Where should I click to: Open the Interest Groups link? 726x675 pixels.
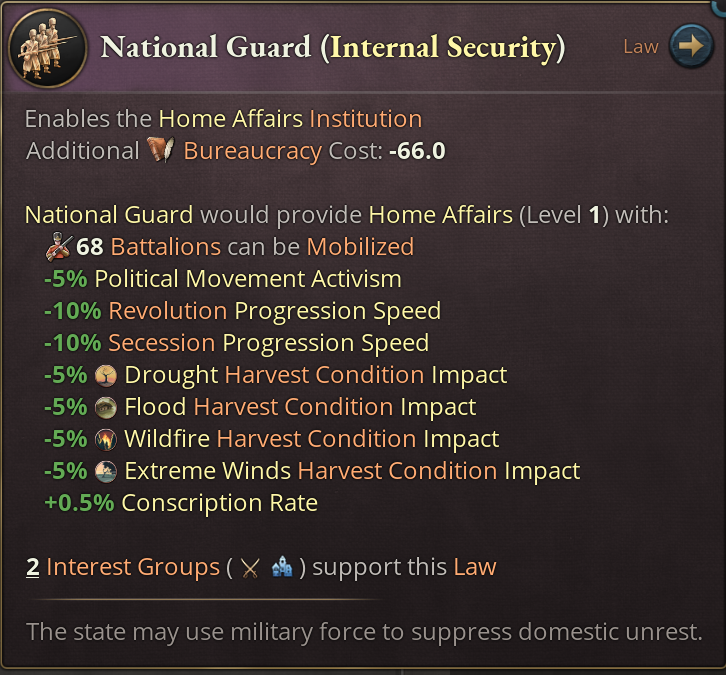pyautogui.click(x=132, y=567)
